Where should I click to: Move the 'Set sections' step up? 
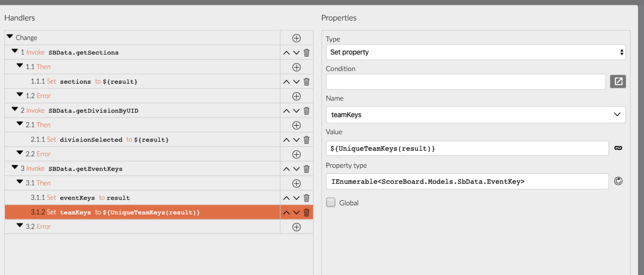286,82
